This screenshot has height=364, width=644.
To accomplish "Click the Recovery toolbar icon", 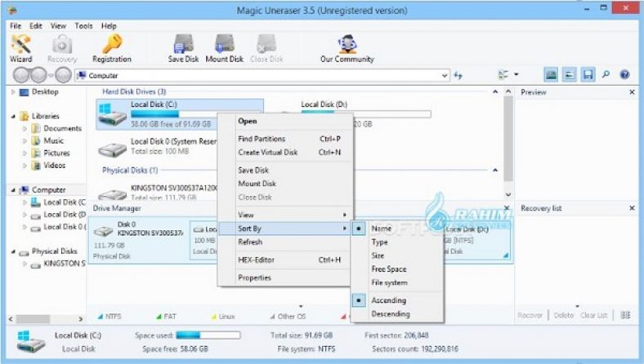I will point(62,48).
